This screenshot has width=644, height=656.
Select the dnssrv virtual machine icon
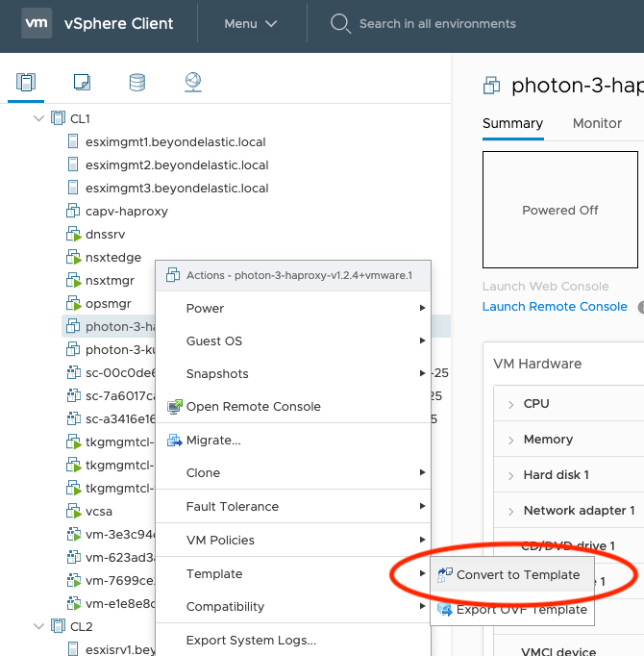[72, 235]
